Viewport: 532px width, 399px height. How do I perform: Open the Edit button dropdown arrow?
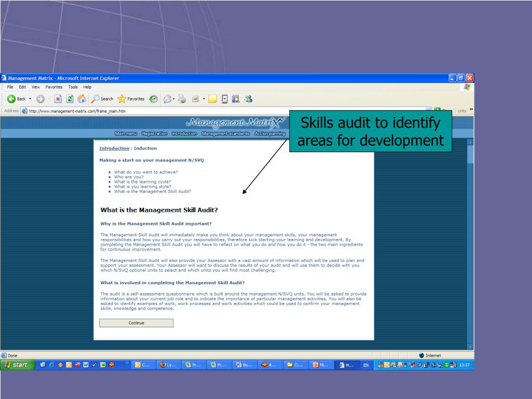tap(204, 99)
